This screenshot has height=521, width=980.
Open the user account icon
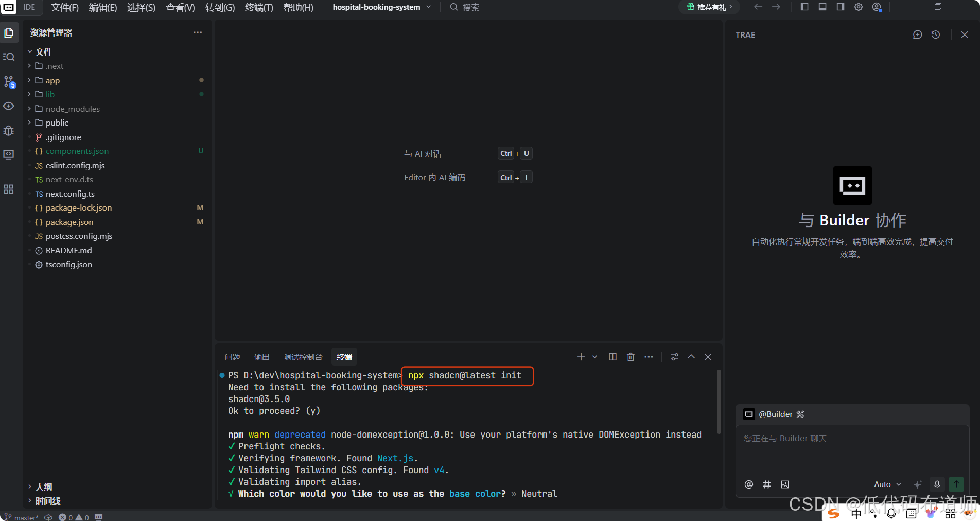pos(877,7)
